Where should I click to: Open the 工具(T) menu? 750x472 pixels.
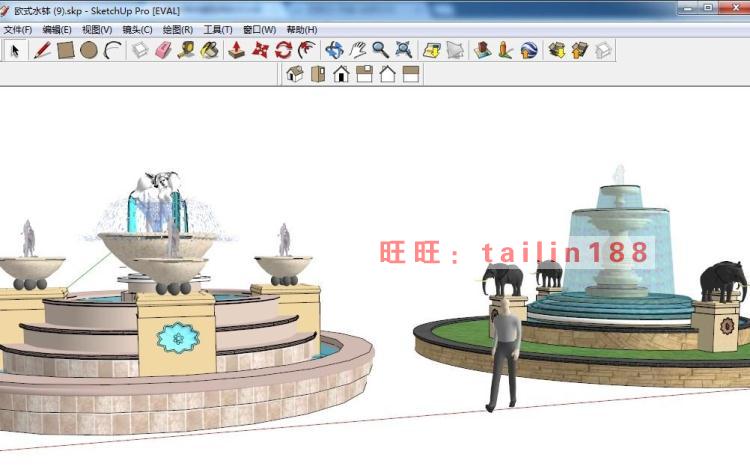pos(218,30)
